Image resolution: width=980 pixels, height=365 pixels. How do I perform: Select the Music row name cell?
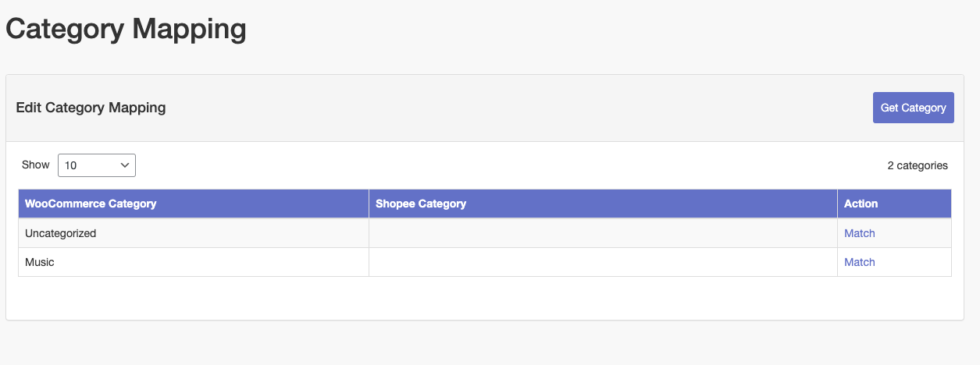pos(194,262)
